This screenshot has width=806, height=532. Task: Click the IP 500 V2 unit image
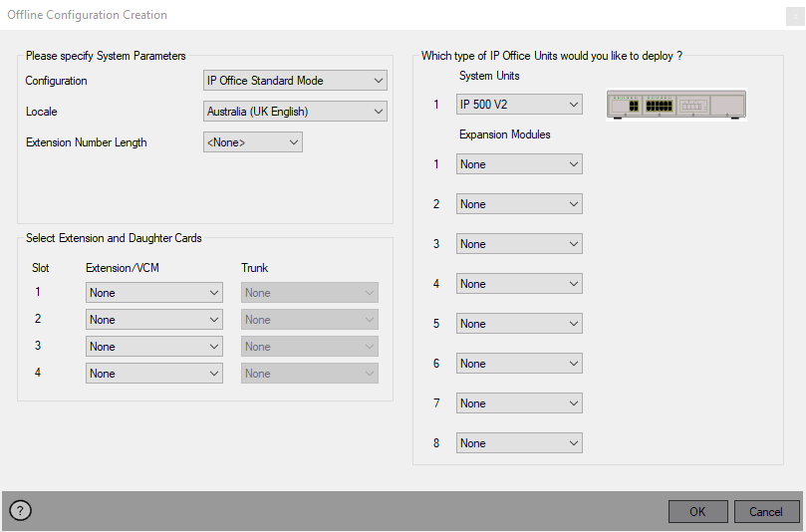(x=675, y=105)
